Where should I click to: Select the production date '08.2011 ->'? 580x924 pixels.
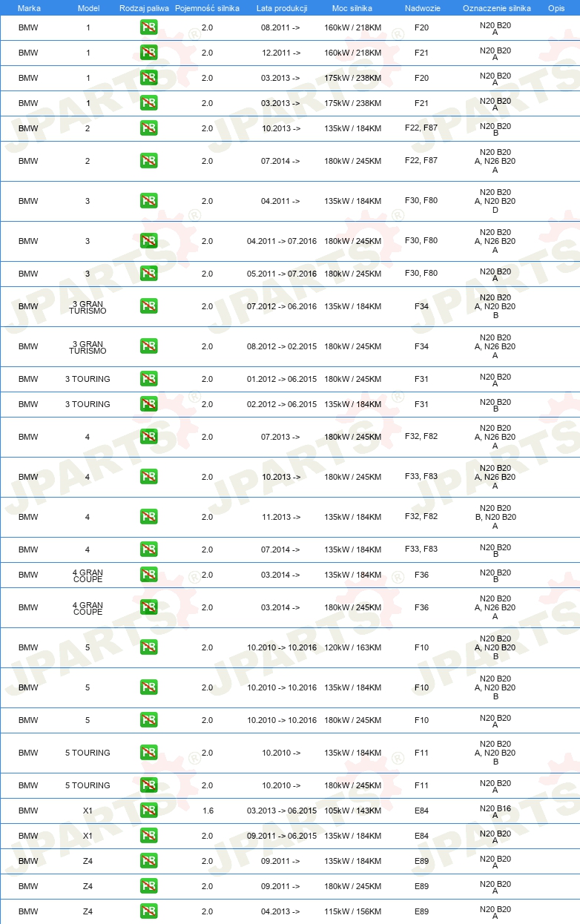281,27
